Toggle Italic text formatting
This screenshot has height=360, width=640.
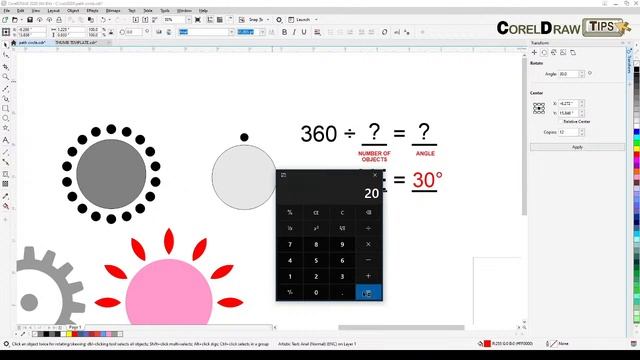(x=294, y=32)
